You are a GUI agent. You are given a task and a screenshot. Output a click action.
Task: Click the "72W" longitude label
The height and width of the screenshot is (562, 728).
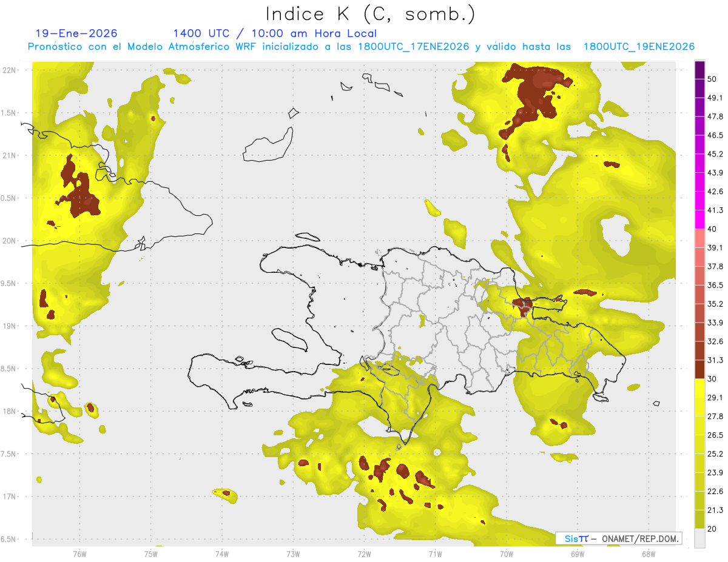click(364, 554)
